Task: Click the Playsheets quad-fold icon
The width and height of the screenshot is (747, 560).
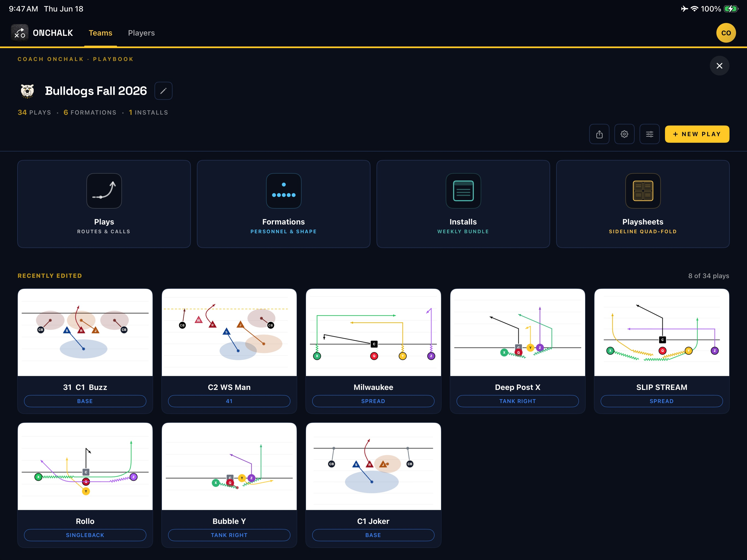Action: tap(643, 191)
